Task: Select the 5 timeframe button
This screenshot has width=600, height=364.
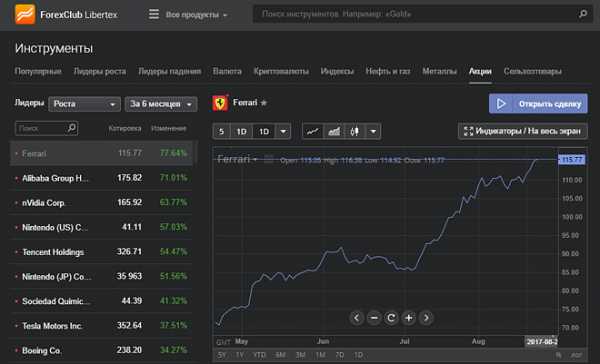Action: 222,132
